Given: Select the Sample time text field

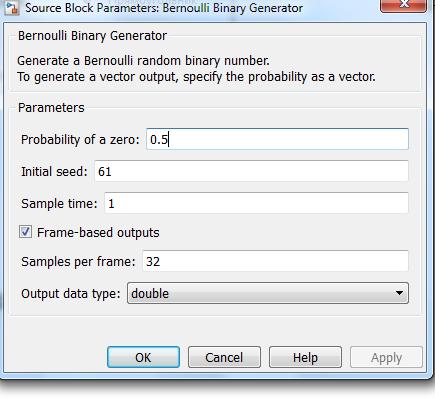Looking at the screenshot, I should tap(256, 203).
